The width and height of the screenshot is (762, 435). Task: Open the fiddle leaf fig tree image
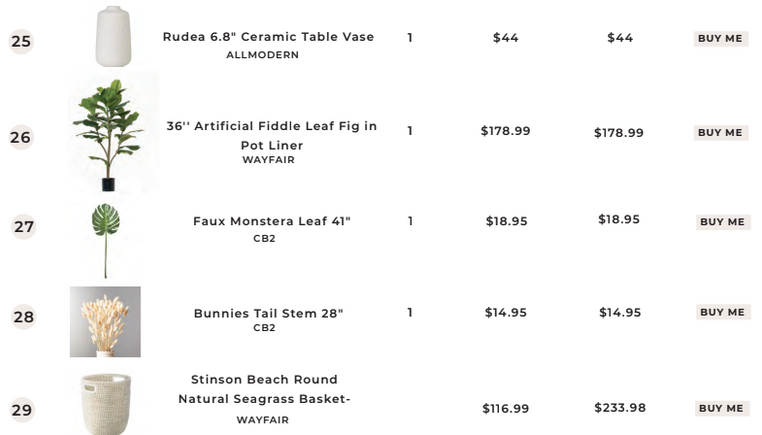pyautogui.click(x=109, y=133)
